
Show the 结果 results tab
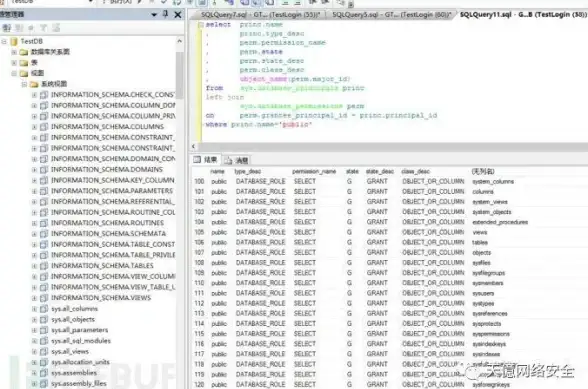click(x=205, y=160)
